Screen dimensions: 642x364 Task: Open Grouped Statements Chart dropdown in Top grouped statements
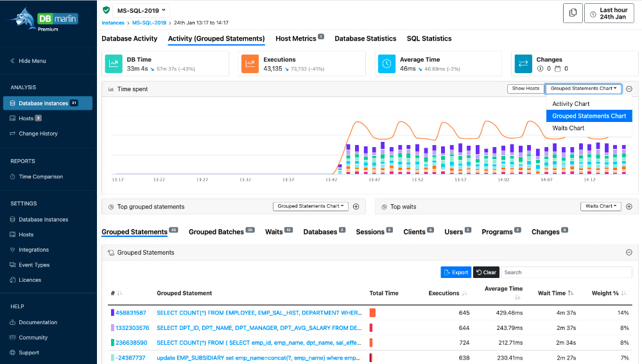311,206
